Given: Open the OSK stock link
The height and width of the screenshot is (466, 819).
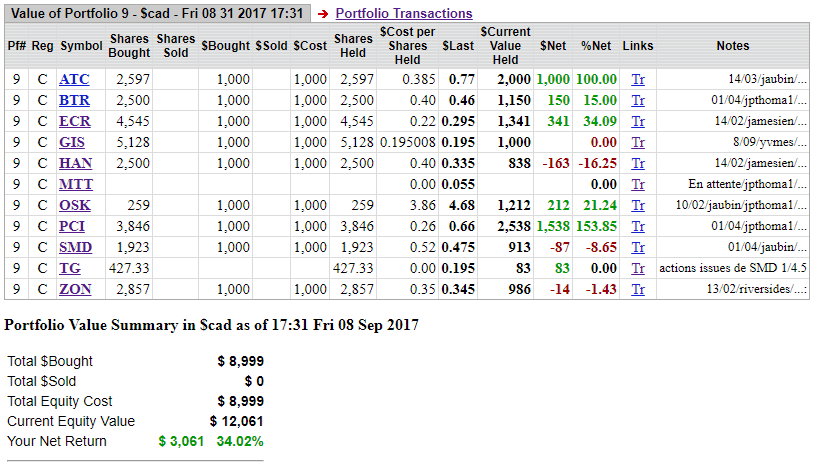Looking at the screenshot, I should coord(75,205).
